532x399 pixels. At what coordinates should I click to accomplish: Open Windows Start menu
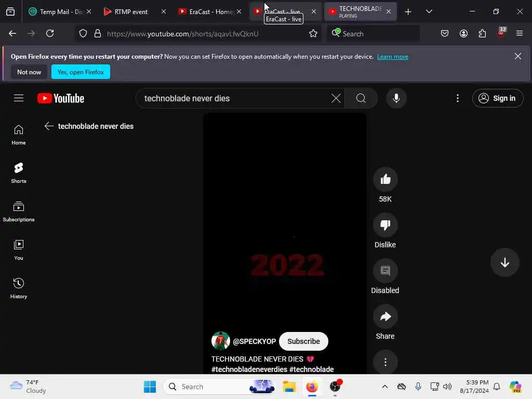click(150, 387)
